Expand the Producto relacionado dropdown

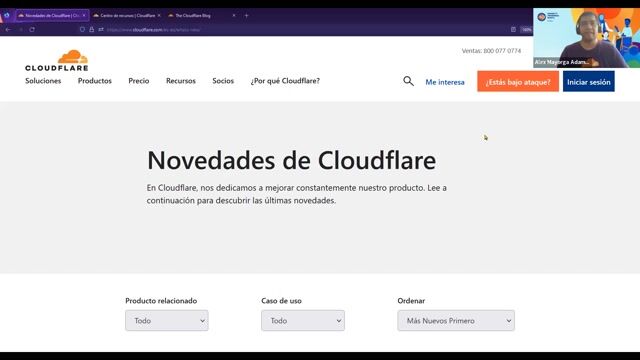[167, 320]
